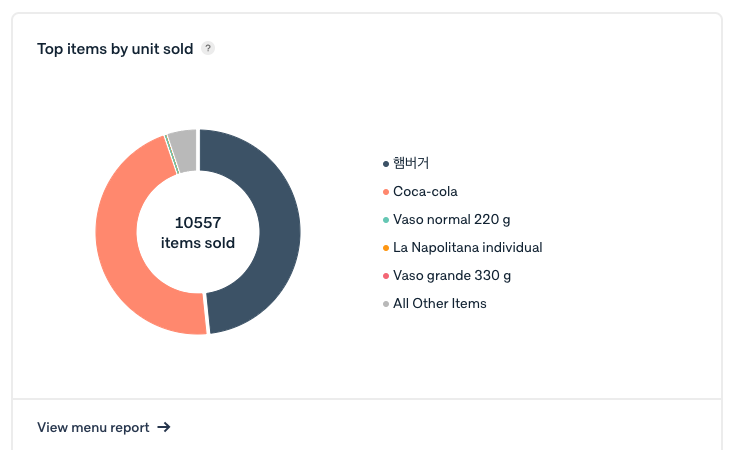Click the help question mark icon

click(x=208, y=48)
